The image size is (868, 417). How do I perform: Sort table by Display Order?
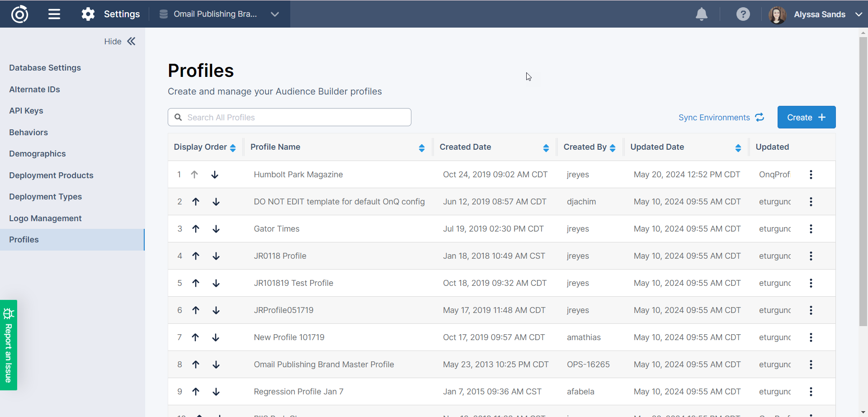pyautogui.click(x=233, y=147)
